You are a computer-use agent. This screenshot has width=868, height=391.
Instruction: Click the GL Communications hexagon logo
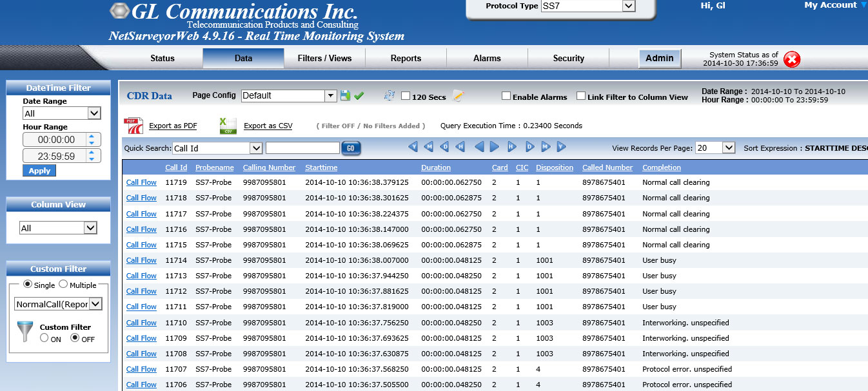(120, 10)
